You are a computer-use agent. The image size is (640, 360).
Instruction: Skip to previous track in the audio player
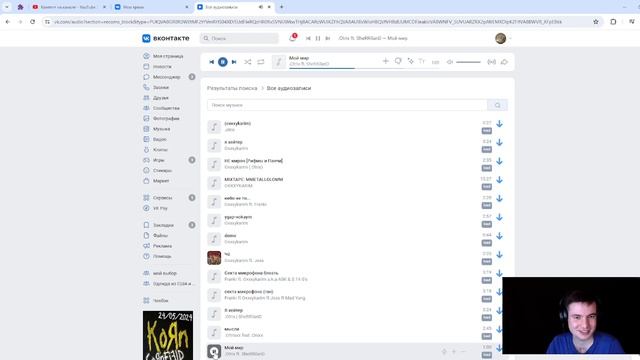(x=211, y=62)
